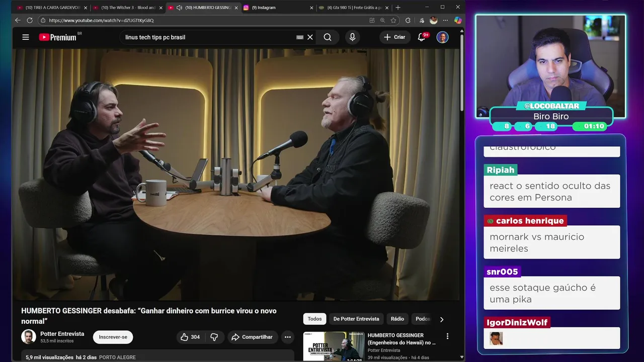
Task: Click Ripiah chat username
Action: [501, 170]
